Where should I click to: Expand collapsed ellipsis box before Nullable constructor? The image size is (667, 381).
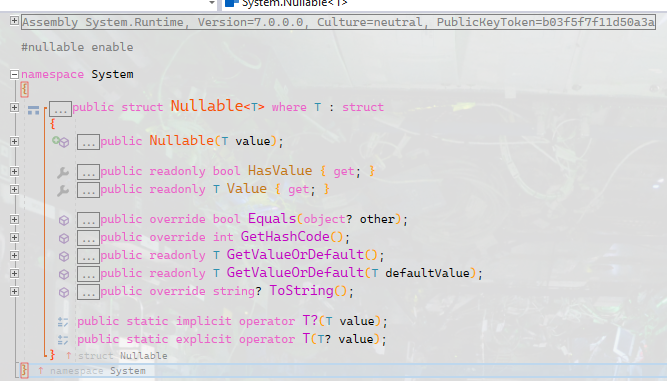coord(88,142)
